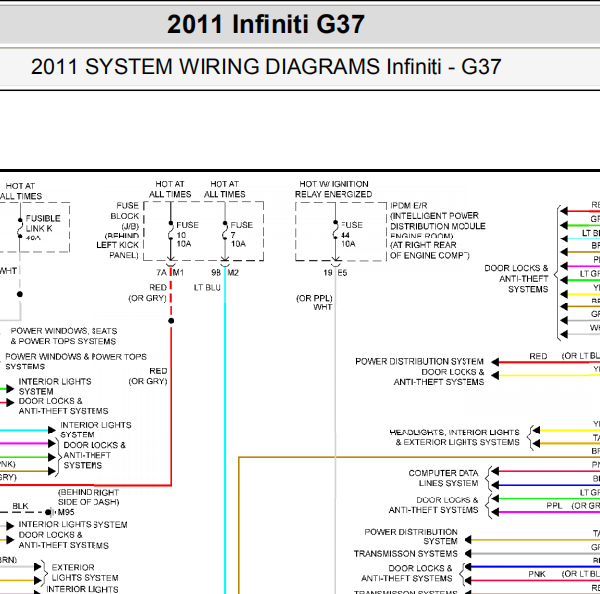The width and height of the screenshot is (600, 594).
Task: Click the "M95" ground label
Action: [66, 512]
